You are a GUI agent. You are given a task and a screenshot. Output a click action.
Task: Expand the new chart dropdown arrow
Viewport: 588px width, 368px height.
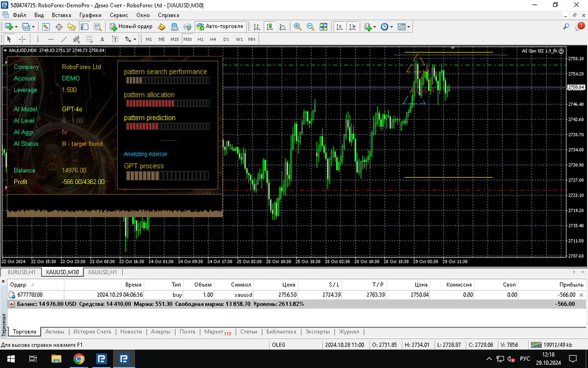[16, 26]
